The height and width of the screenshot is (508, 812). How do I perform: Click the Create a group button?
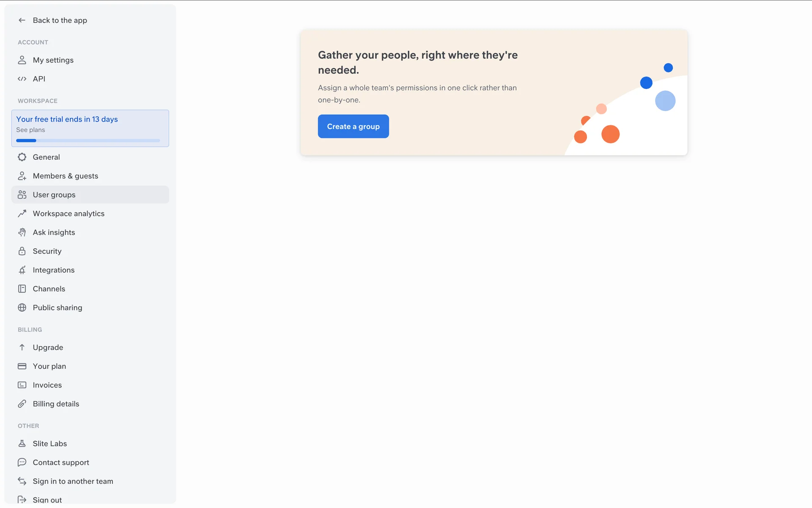pos(353,126)
